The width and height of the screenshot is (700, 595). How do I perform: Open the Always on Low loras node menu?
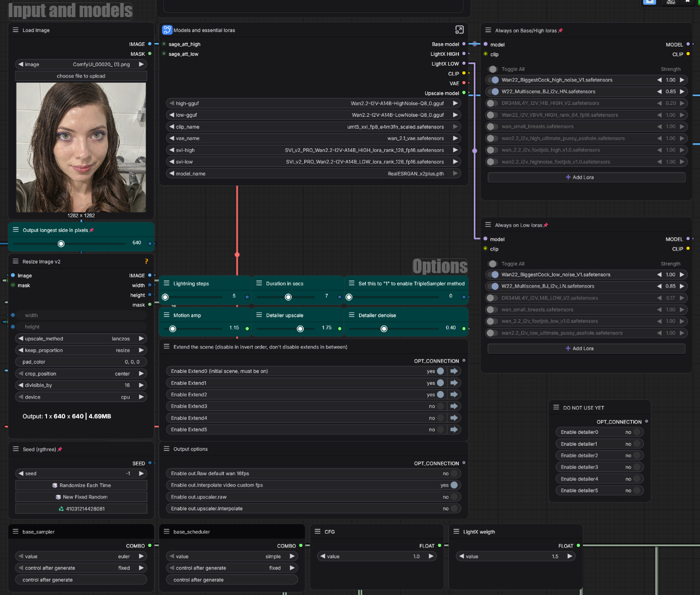(488, 225)
